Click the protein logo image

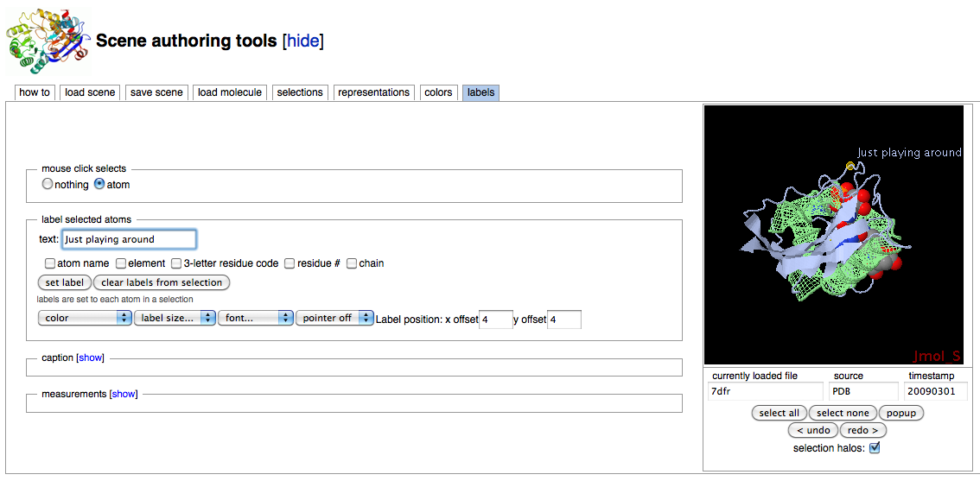[48, 41]
